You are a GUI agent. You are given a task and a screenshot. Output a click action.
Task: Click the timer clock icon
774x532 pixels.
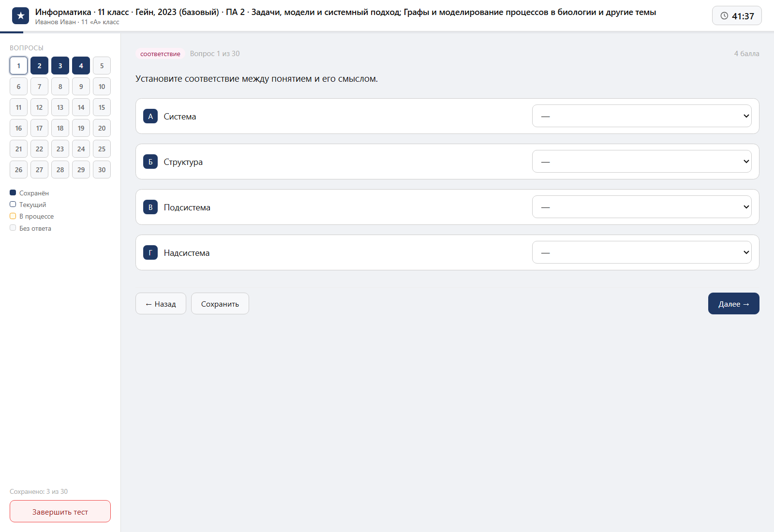[724, 16]
